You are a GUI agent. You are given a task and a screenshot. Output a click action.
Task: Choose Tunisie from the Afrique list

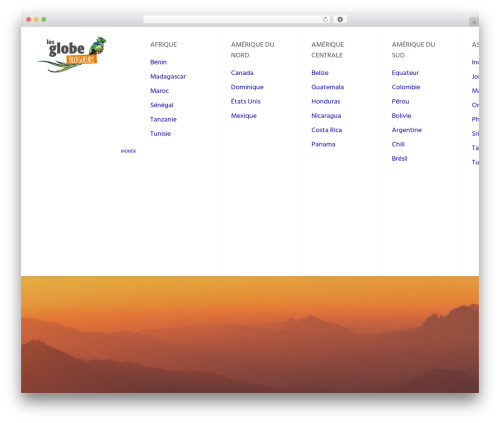(160, 134)
